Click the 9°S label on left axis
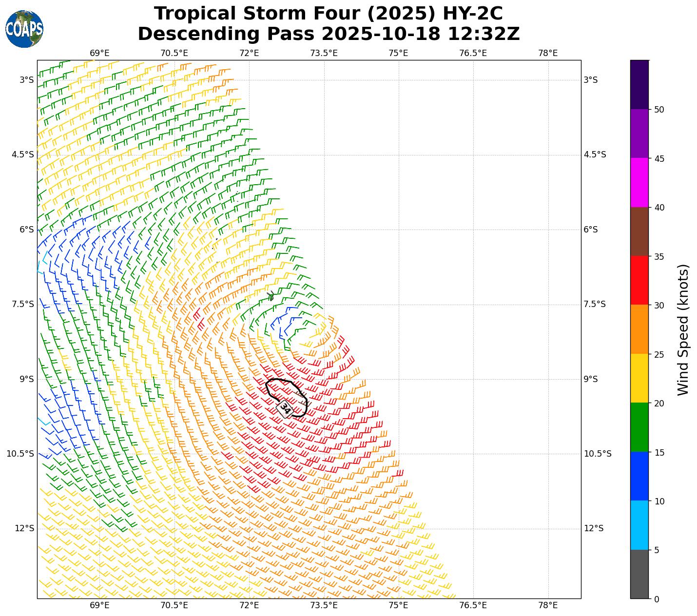The image size is (697, 616). [x=26, y=379]
